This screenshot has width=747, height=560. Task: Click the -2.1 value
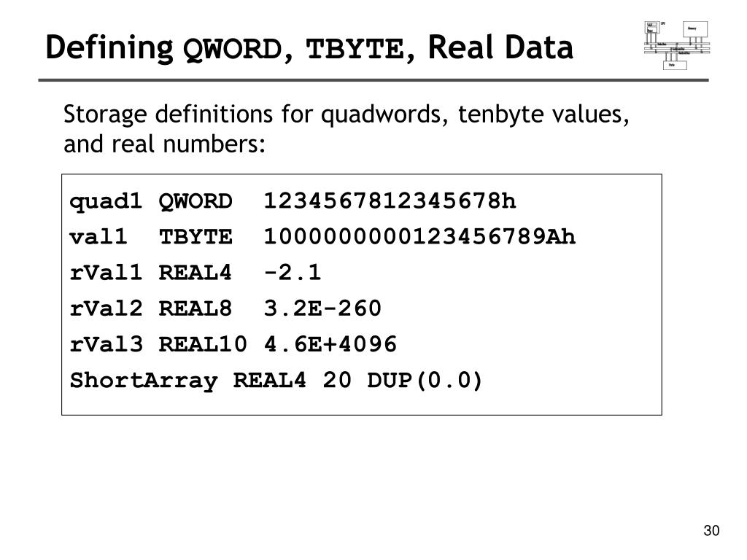293,273
